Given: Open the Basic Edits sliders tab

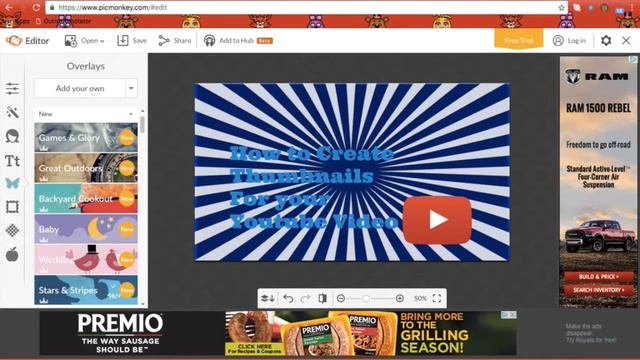Looking at the screenshot, I should click(12, 89).
